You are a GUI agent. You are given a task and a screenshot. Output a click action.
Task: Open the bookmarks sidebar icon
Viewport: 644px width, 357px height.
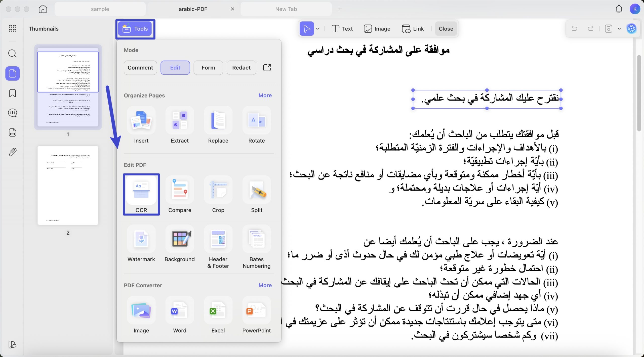tap(12, 93)
